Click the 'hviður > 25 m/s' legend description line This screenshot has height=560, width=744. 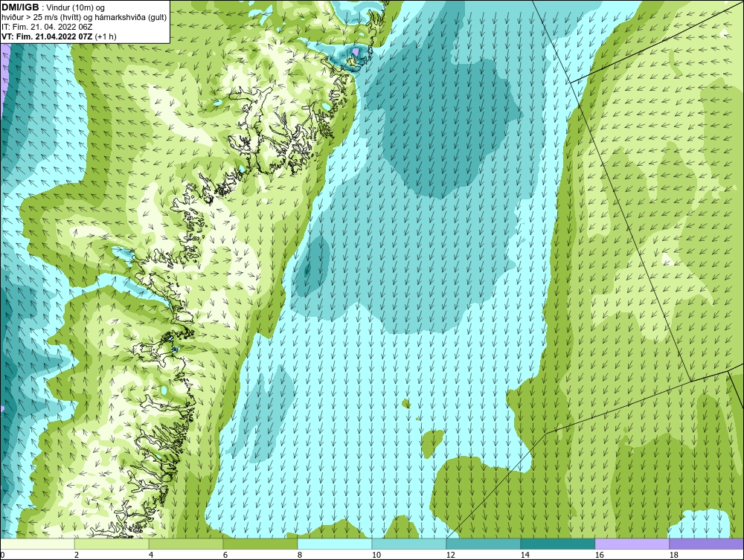click(84, 18)
